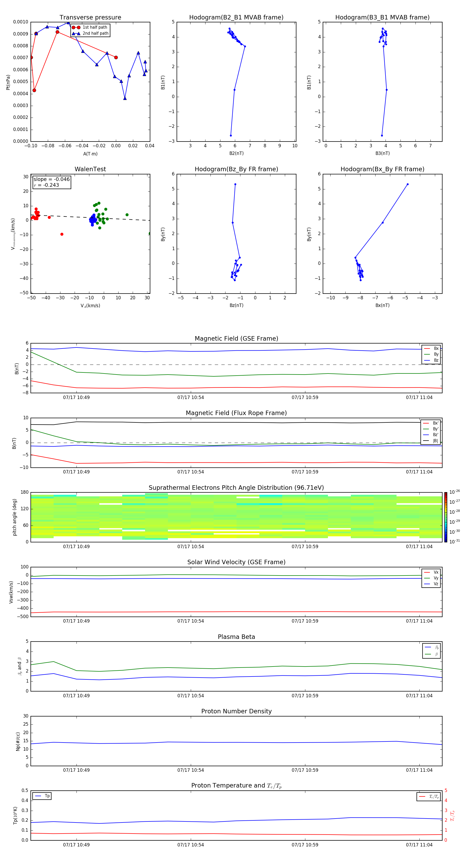473x868 pixels.
Task: Click the 'Solar Wind Velocity (GSE Frame)' title
Action: tap(236, 562)
